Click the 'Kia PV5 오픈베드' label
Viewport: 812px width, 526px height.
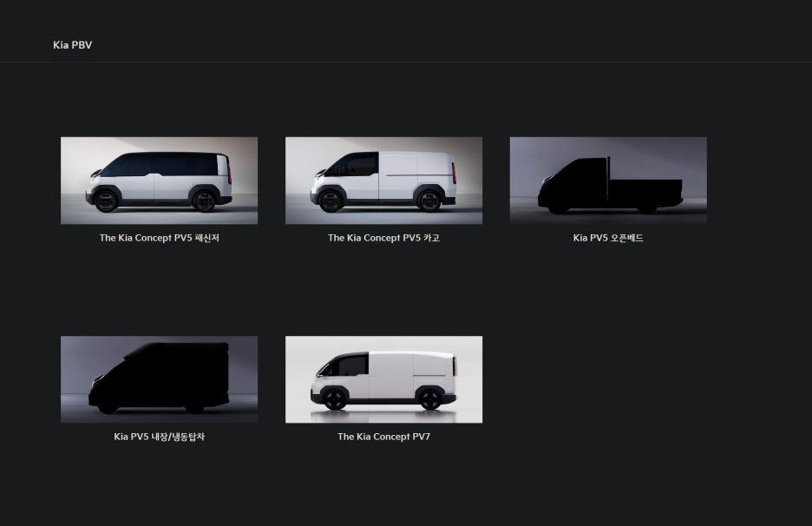pyautogui.click(x=608, y=238)
